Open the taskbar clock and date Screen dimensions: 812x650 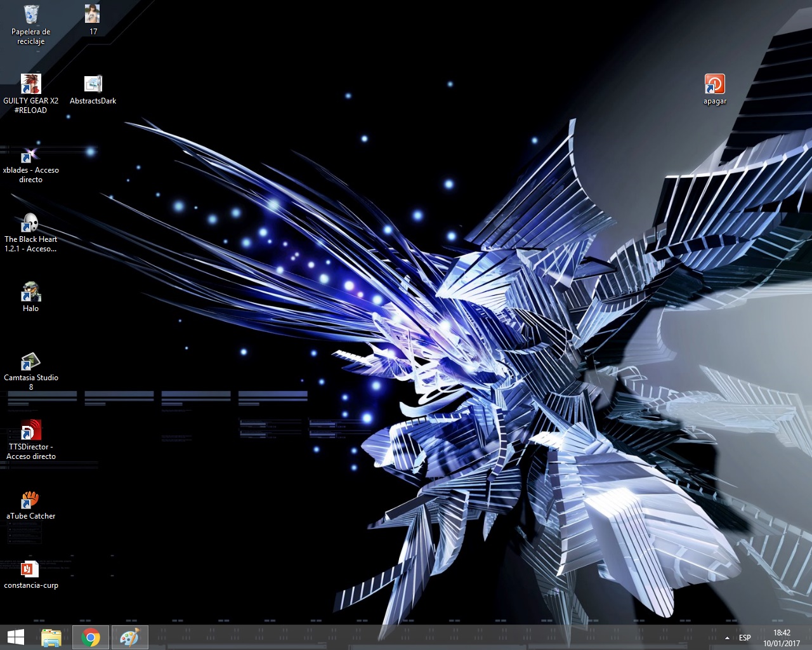(x=782, y=638)
